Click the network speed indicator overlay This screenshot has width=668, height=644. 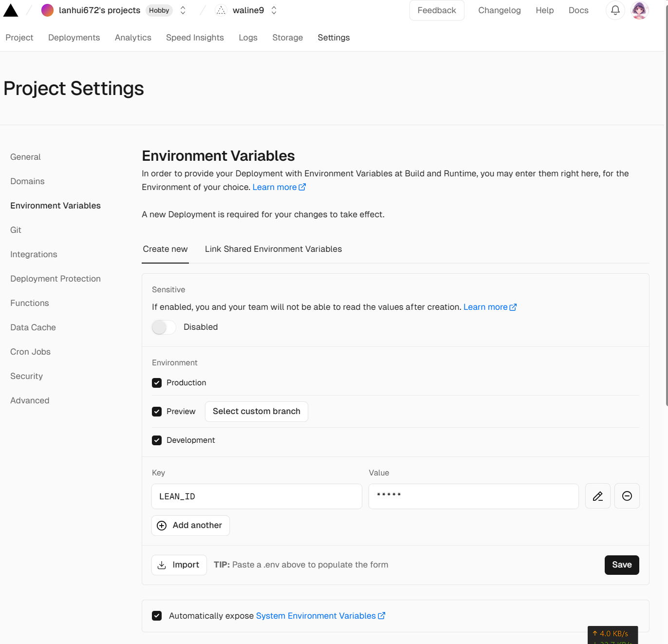tap(612, 635)
